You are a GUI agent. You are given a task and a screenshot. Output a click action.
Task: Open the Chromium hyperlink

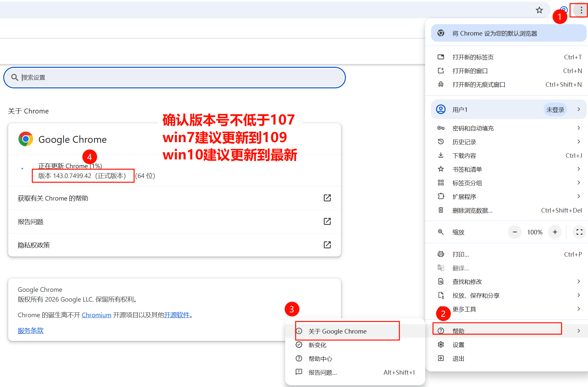click(x=96, y=315)
